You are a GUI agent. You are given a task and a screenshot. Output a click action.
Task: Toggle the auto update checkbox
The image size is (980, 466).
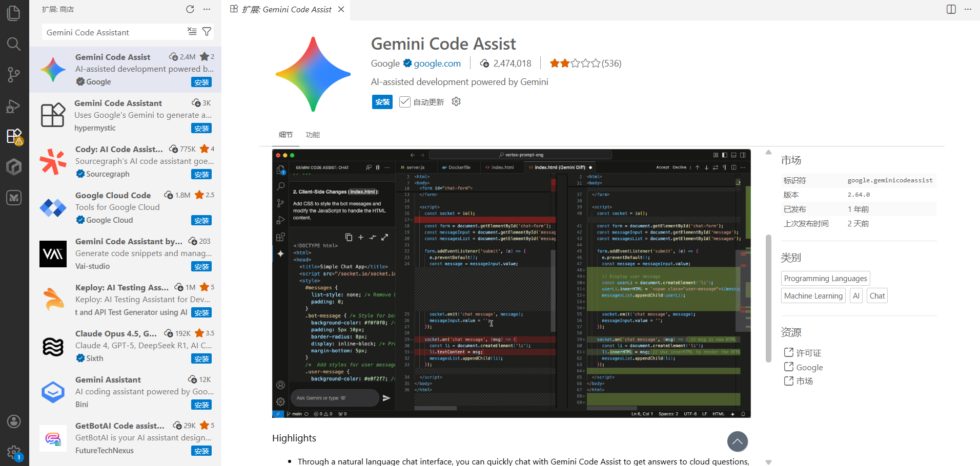pos(405,102)
